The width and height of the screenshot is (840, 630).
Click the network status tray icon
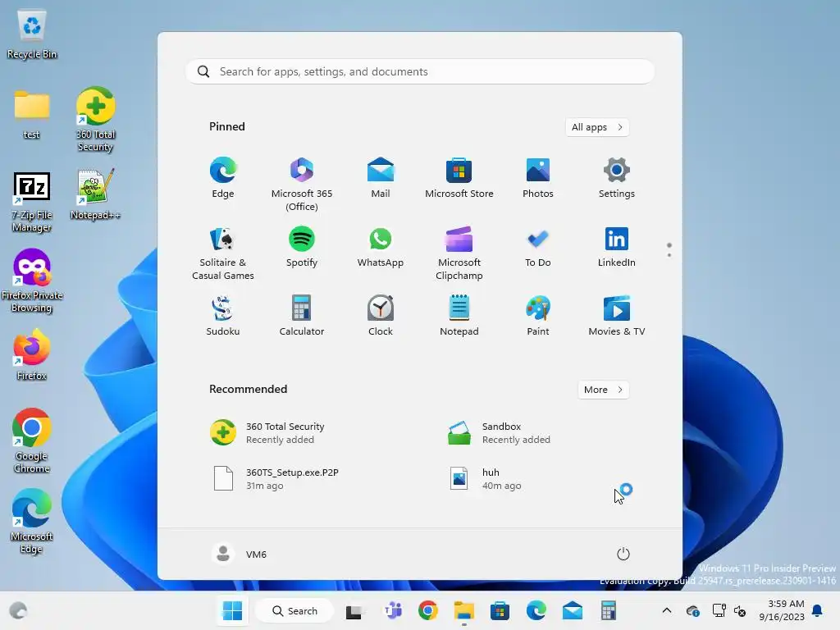coord(719,610)
